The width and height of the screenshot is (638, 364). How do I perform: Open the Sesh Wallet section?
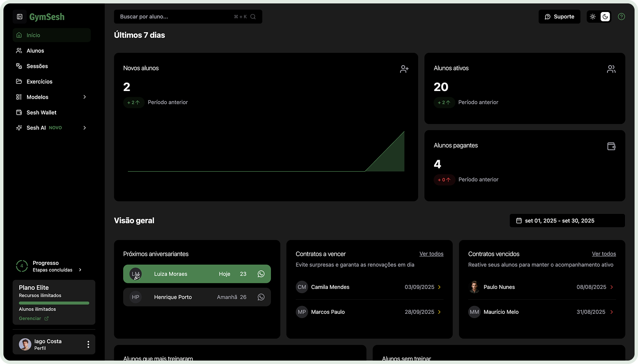pyautogui.click(x=42, y=112)
